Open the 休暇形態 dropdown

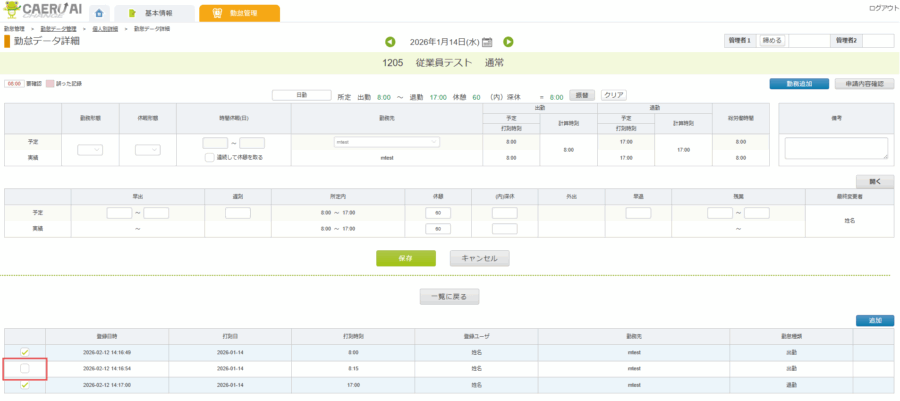148,150
